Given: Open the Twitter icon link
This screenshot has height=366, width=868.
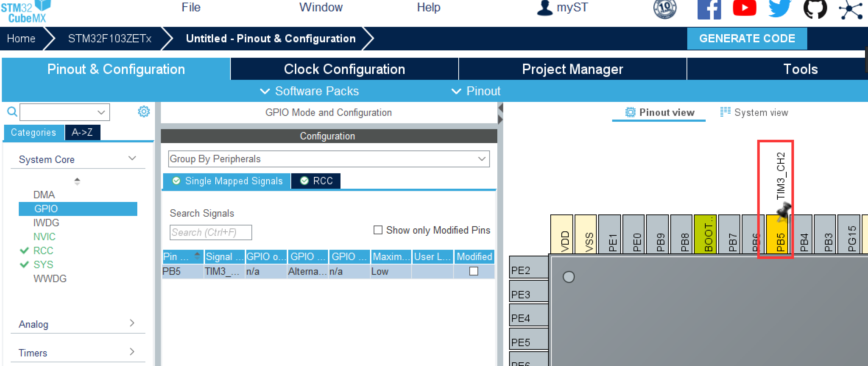Looking at the screenshot, I should (x=780, y=8).
